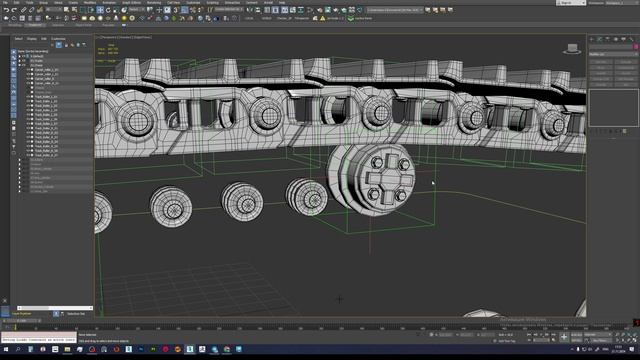Screen dimensions: 640x360
Task: Activate the Select Object tool
Action: (x=66, y=10)
